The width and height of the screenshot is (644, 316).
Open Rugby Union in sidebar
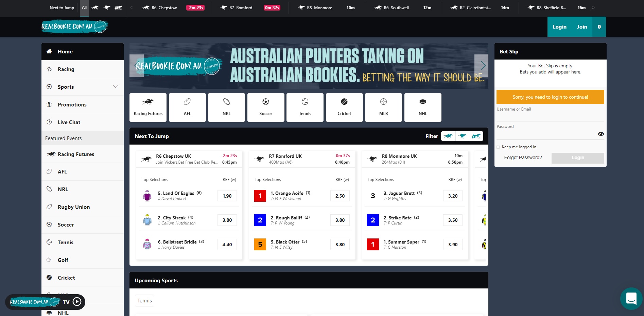pos(83,207)
